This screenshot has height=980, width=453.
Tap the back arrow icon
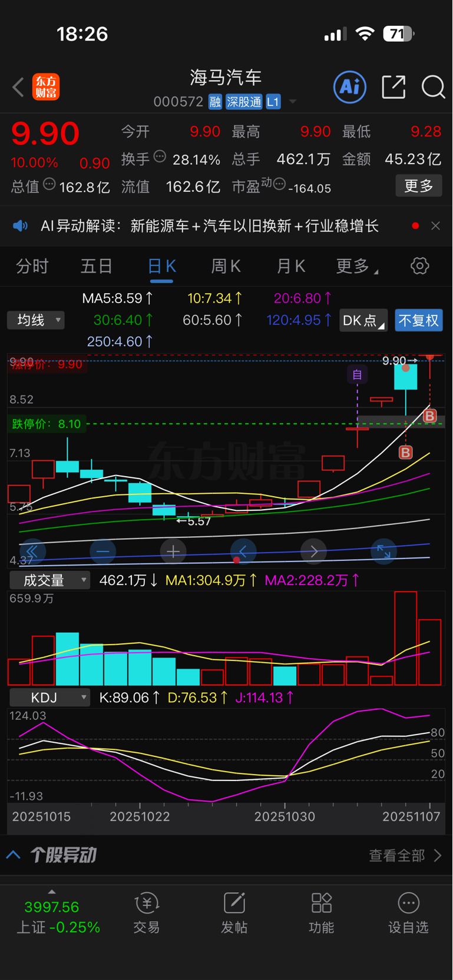(x=18, y=87)
